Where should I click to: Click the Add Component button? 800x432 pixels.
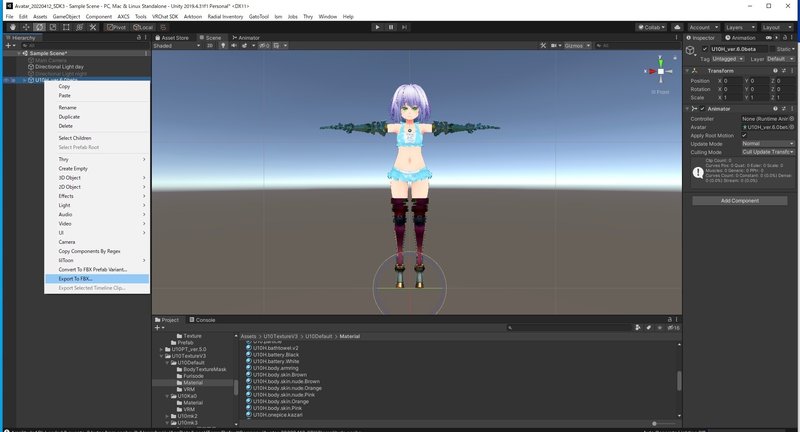[739, 200]
